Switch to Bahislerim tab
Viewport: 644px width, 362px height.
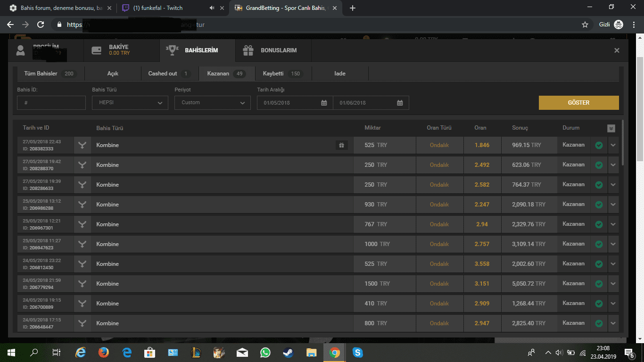point(197,50)
